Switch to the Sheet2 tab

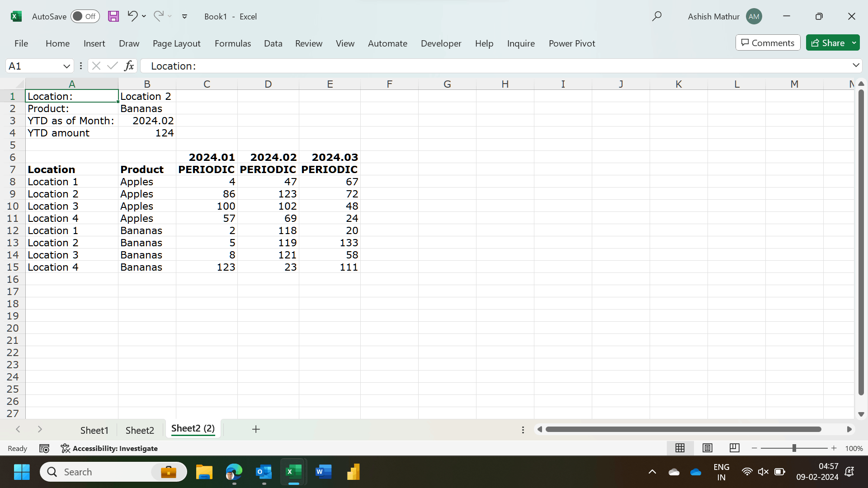[140, 430]
